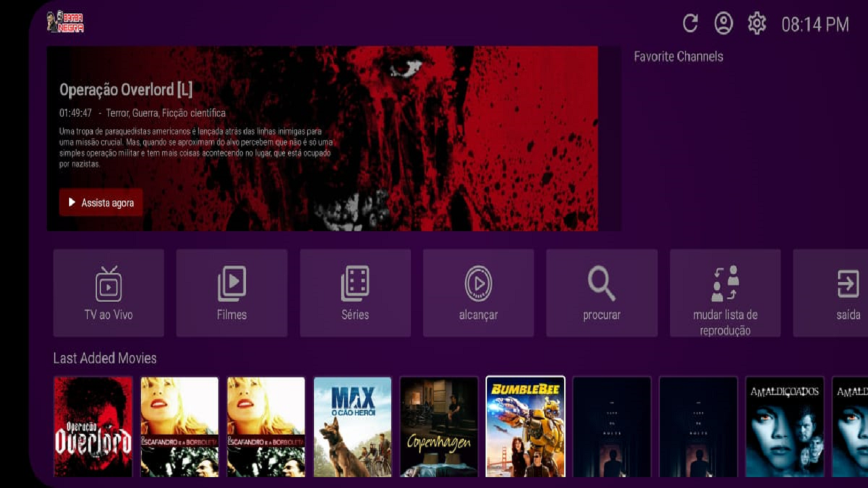
Task: Select the Copenhagen movie poster
Action: point(439,427)
